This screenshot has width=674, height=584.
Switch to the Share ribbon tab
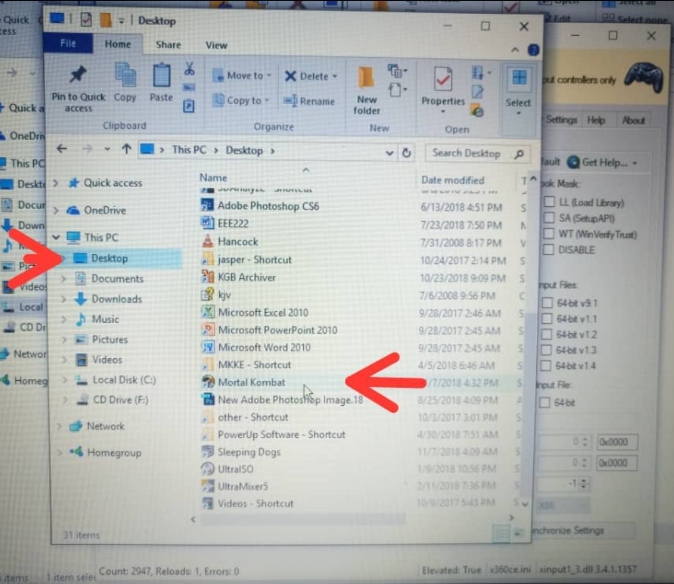coord(168,45)
